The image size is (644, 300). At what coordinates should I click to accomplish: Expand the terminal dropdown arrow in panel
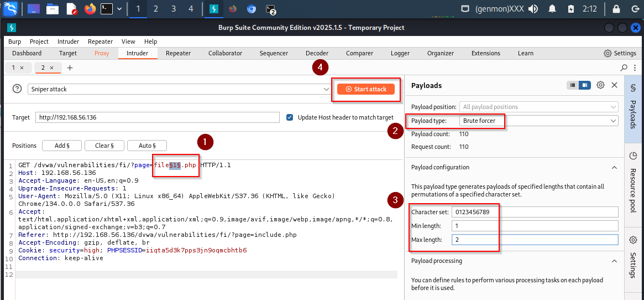119,9
